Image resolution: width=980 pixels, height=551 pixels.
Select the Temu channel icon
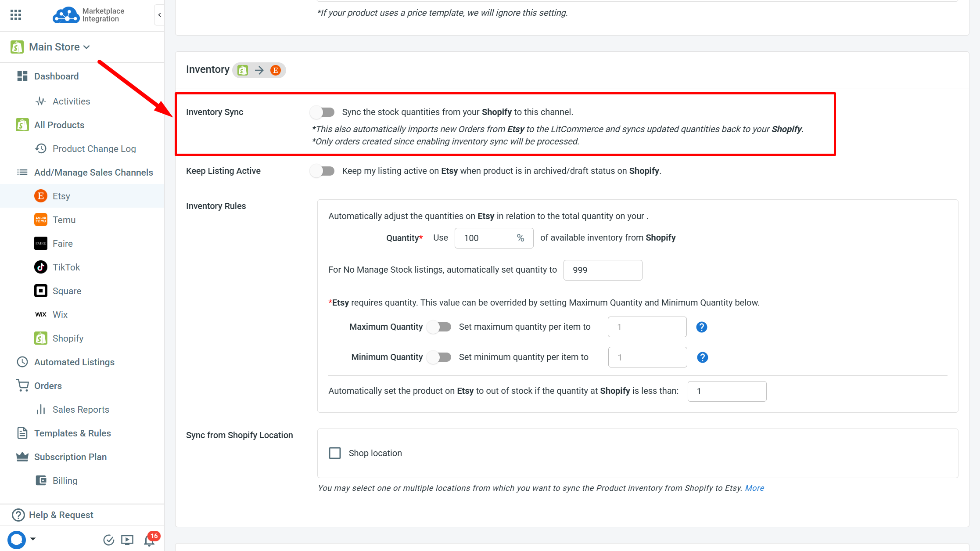tap(41, 220)
